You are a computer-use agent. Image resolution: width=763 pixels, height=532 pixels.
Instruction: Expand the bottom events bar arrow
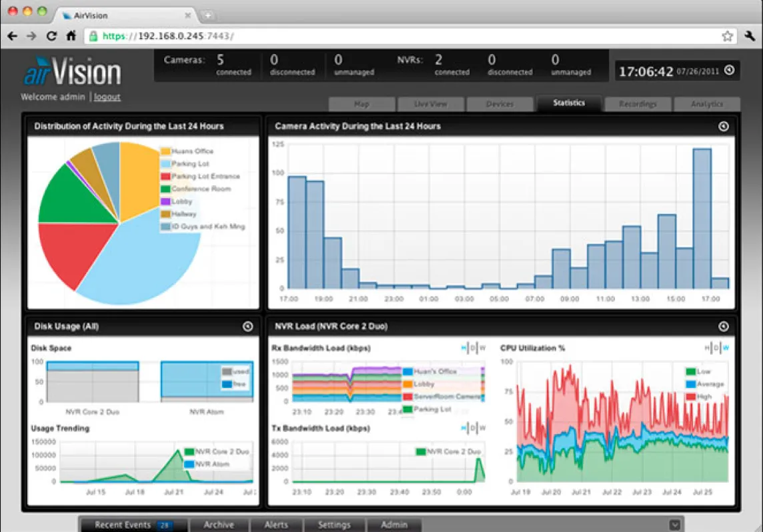tap(675, 525)
